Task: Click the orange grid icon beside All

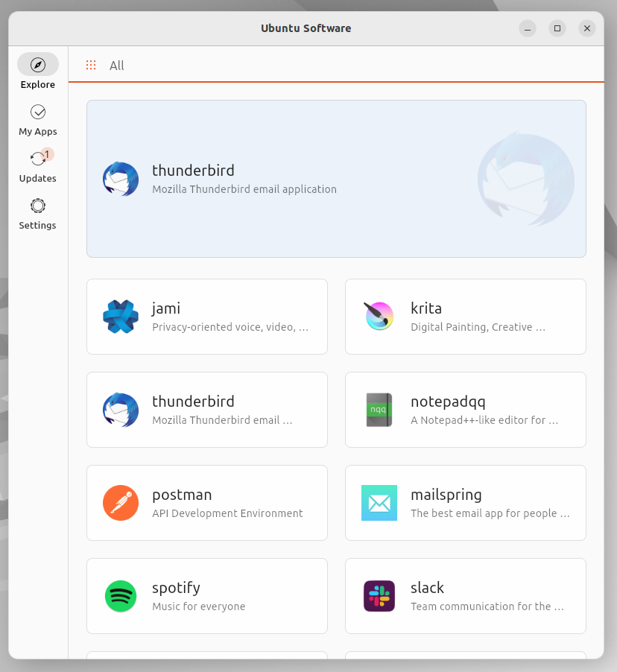Action: point(91,65)
